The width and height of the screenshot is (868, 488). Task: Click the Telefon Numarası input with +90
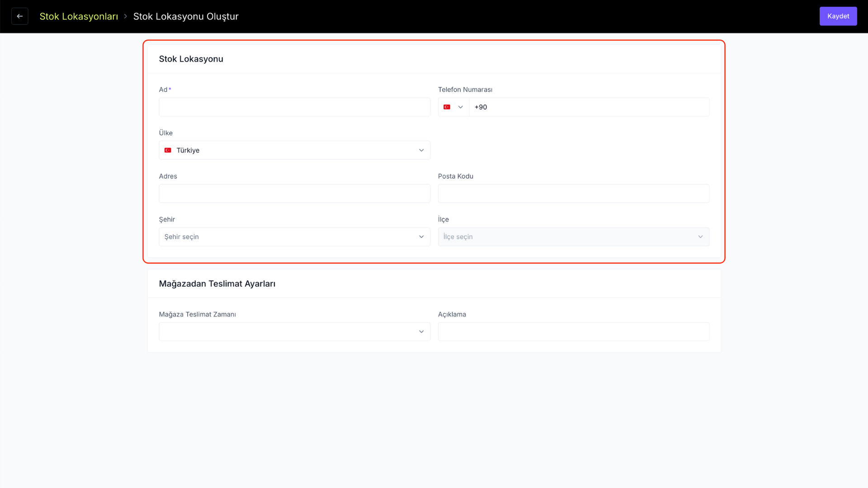coord(589,107)
